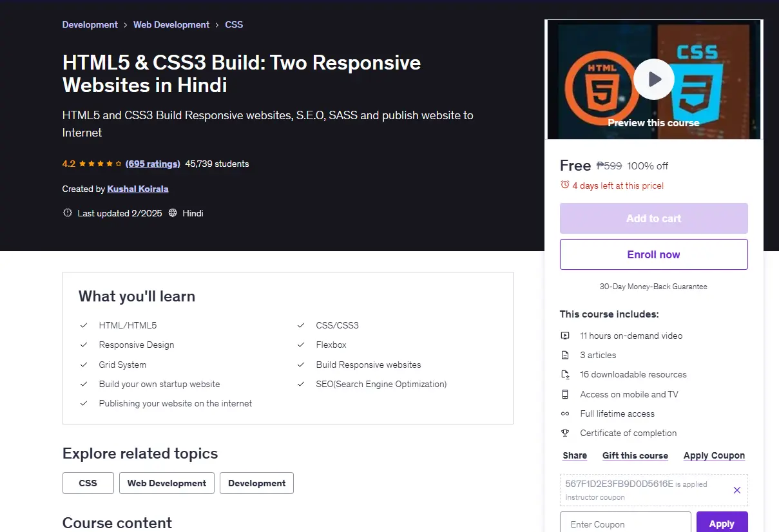Viewport: 779px width, 532px height.
Task: Click the Enroll now button
Action: (x=653, y=254)
